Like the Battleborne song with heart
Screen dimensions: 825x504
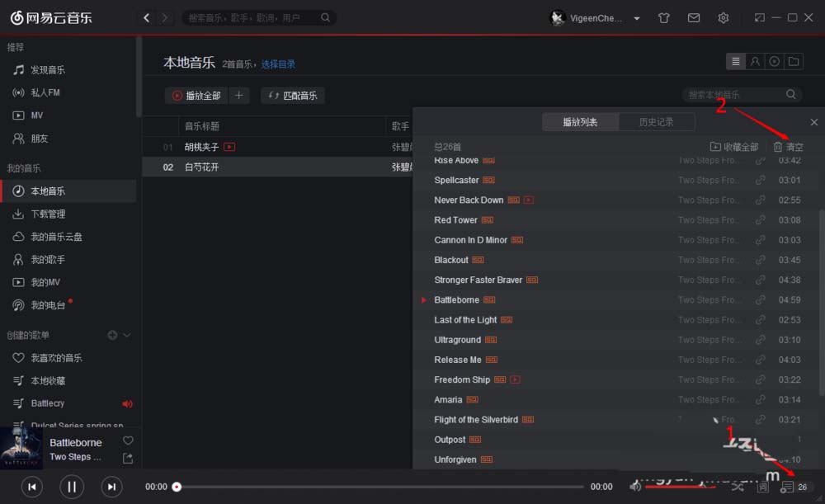coord(128,440)
